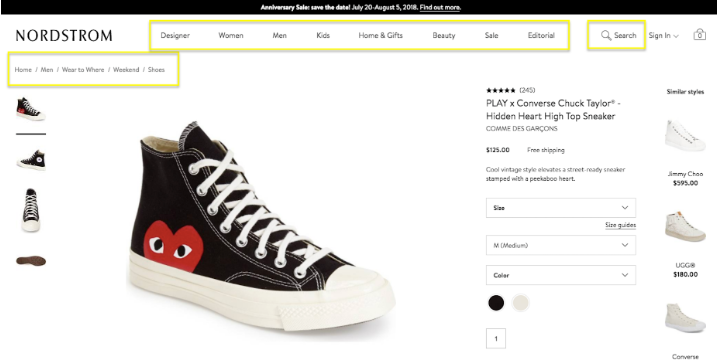Image resolution: width=717 pixels, height=360 pixels.
Task: Choose the black color swatch
Action: coord(496,303)
